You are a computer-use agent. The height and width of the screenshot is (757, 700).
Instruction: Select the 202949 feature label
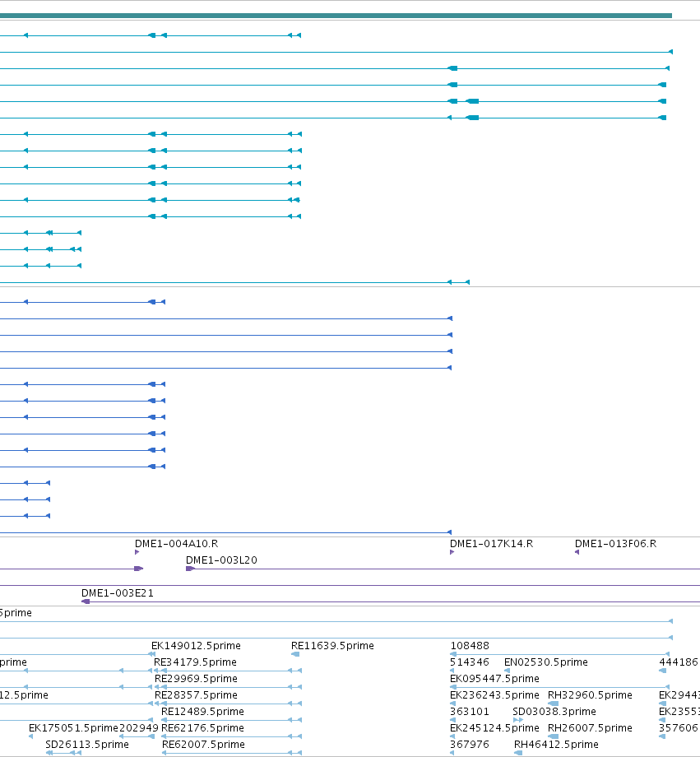point(138,727)
